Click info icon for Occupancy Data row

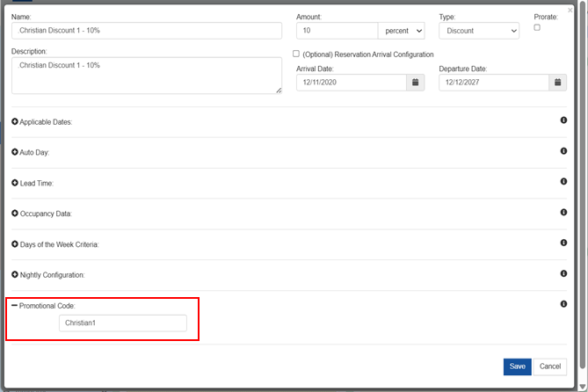(x=563, y=213)
